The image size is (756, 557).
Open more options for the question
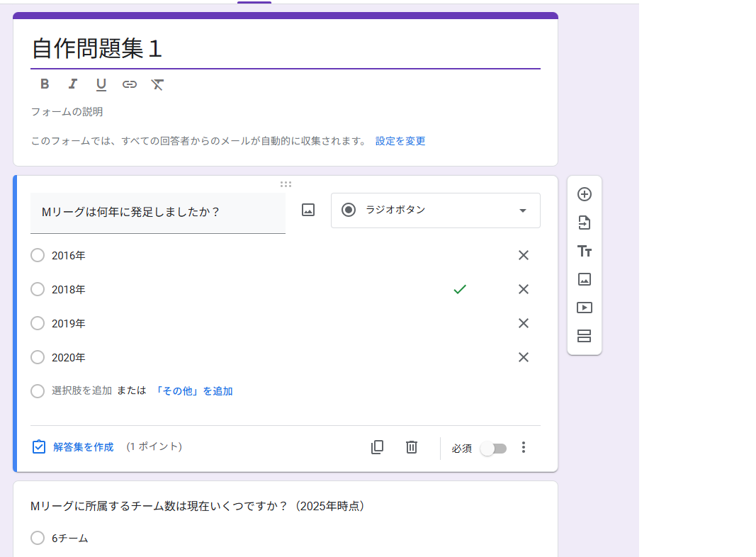[x=524, y=448]
